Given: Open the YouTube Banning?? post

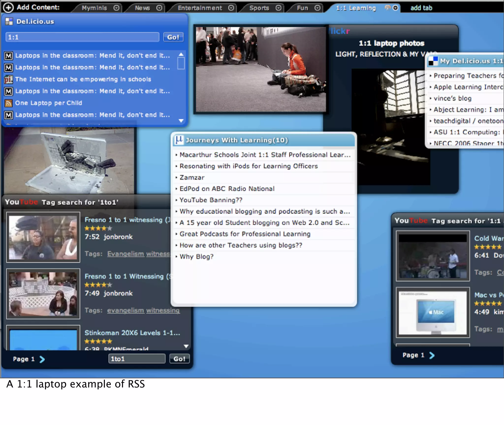Looking at the screenshot, I should click(211, 200).
